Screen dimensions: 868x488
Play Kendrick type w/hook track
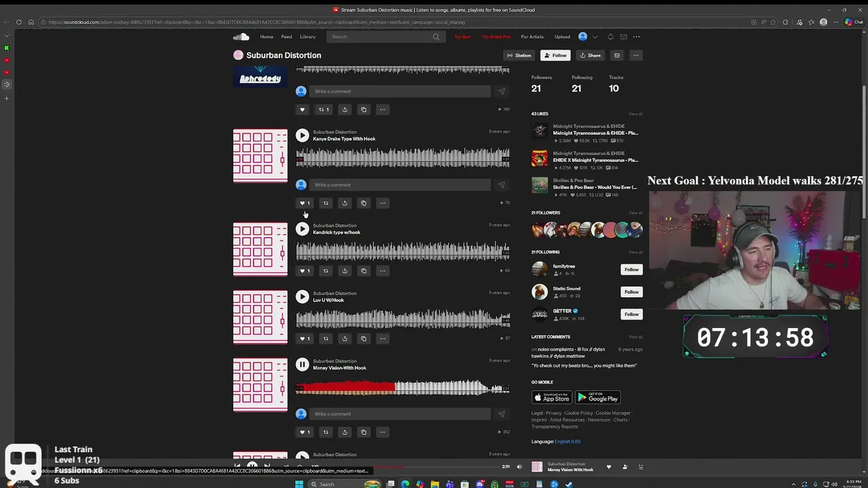point(302,229)
